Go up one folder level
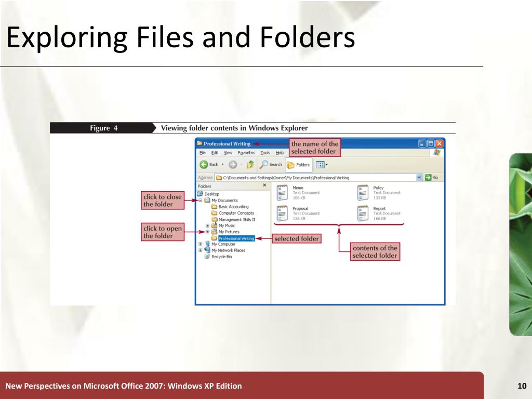 click(x=250, y=165)
